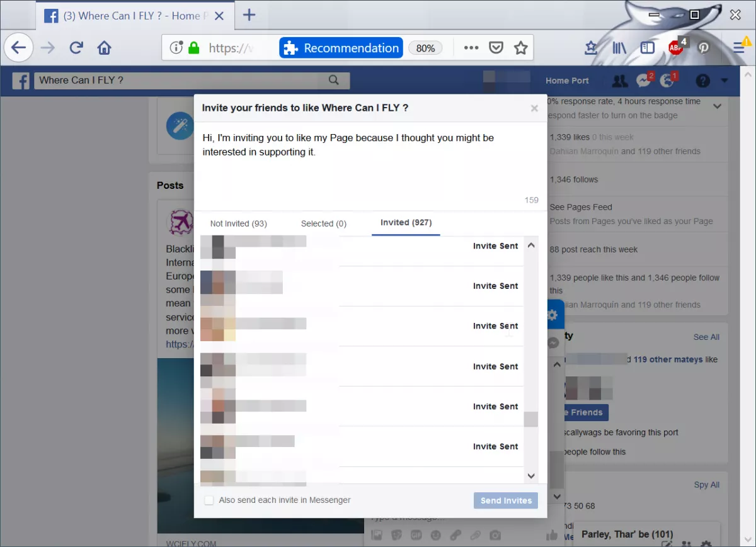This screenshot has width=756, height=547.
Task: Open the Firefox hamburger menu
Action: [739, 48]
